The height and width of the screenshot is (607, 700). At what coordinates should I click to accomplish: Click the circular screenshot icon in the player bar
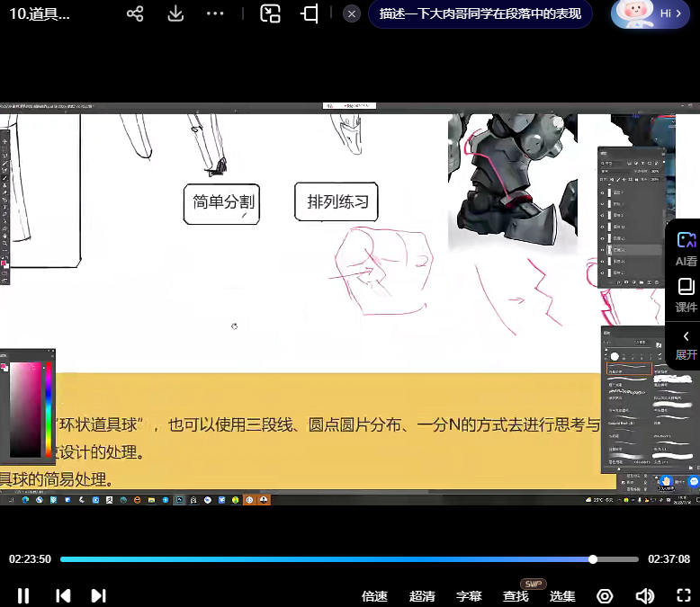point(605,595)
